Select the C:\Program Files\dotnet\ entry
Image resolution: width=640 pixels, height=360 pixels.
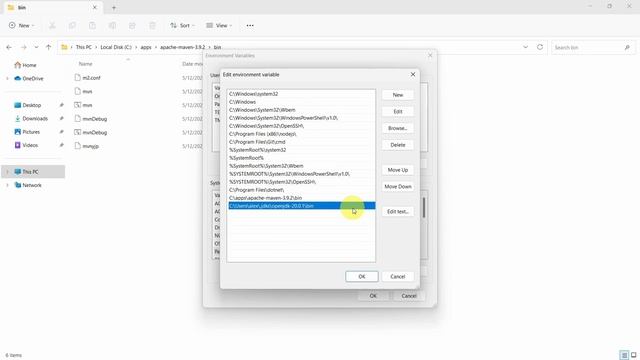301,190
